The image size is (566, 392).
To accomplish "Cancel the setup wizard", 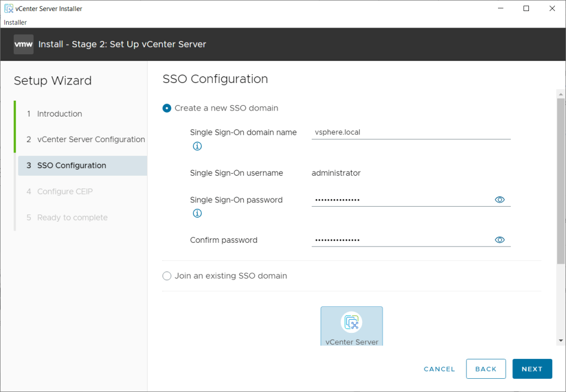I will tap(439, 369).
